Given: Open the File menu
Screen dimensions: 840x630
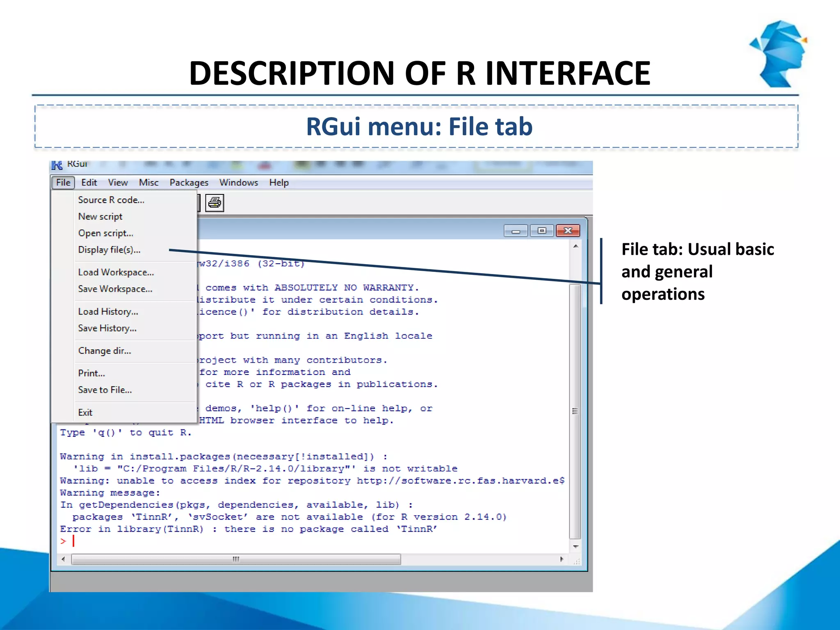Looking at the screenshot, I should (63, 183).
